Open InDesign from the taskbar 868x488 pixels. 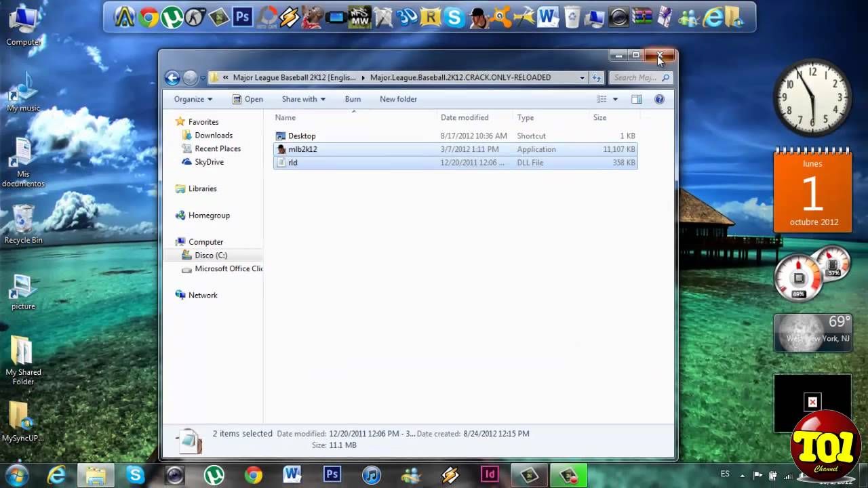pyautogui.click(x=489, y=475)
